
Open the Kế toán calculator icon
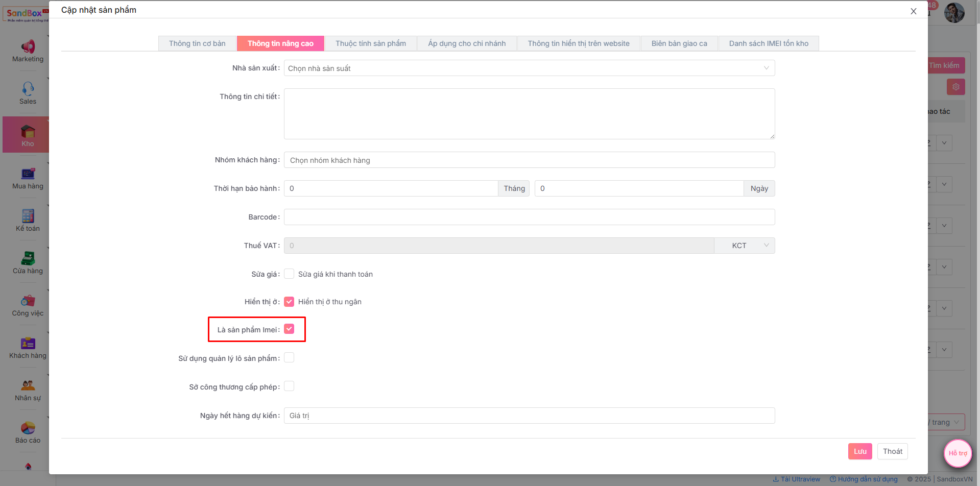(x=28, y=216)
